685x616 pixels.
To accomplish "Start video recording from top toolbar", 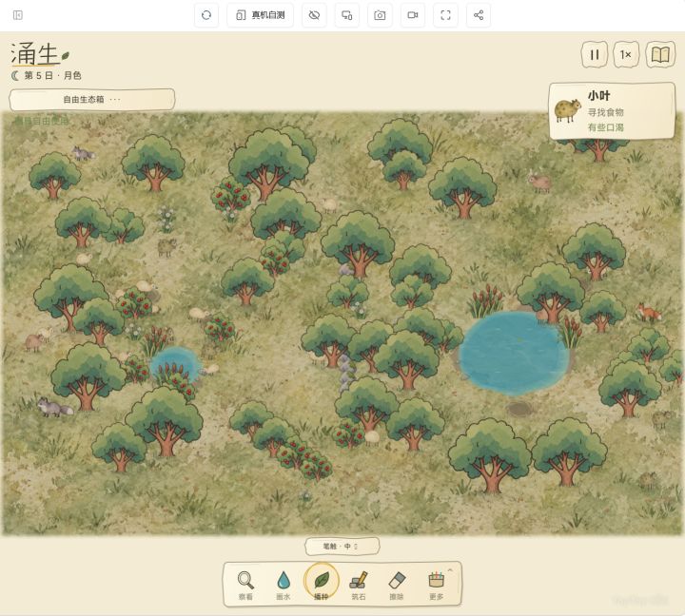I will (413, 15).
